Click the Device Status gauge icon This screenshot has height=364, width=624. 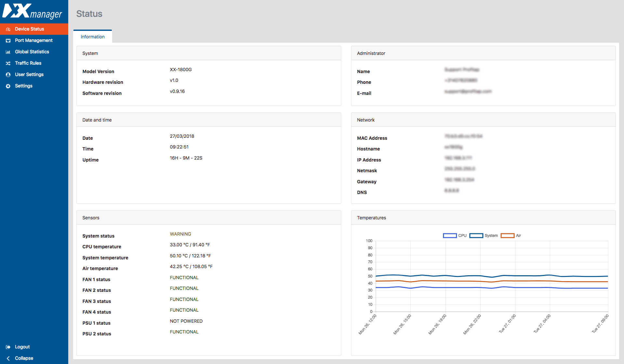[x=8, y=29]
